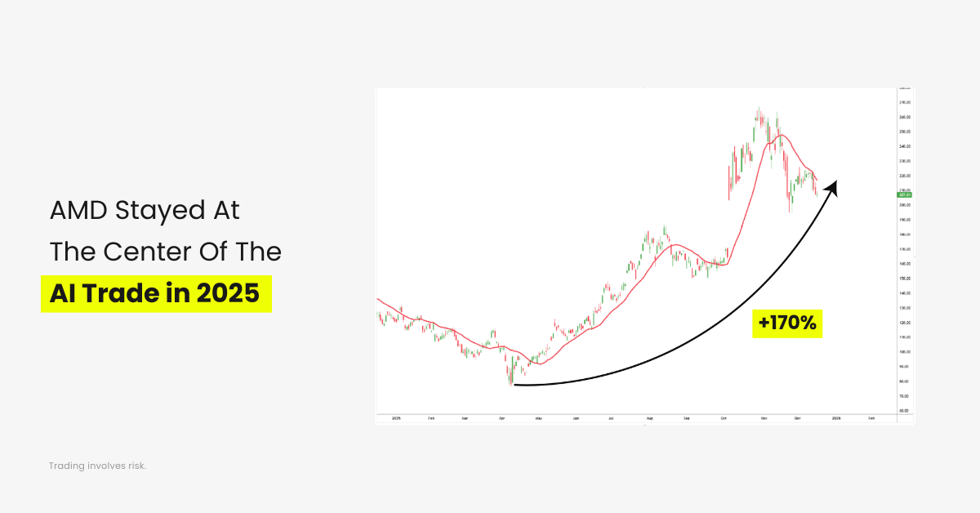Viewport: 980px width, 513px height.
Task: Click the April low candlestick
Action: [x=511, y=377]
